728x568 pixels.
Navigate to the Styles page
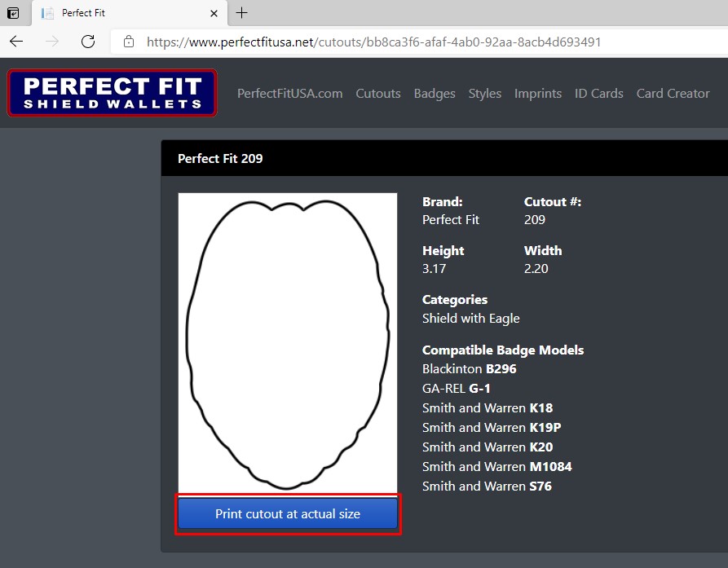484,94
